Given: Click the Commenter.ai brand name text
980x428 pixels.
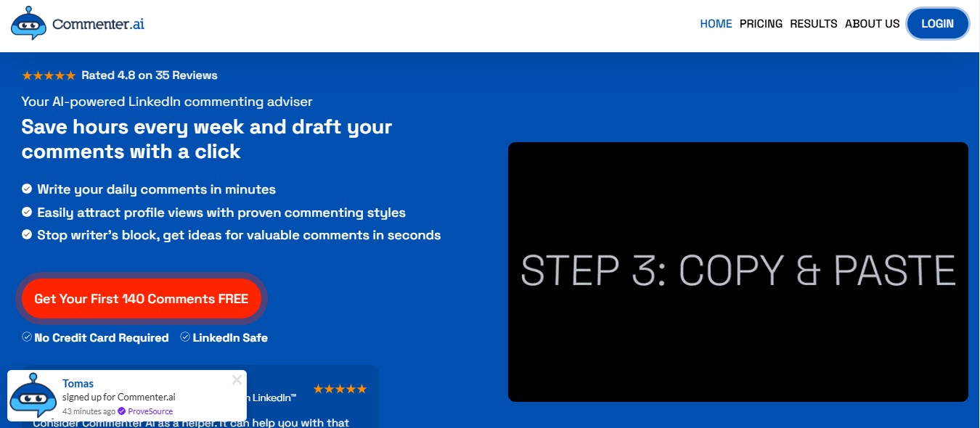Looking at the screenshot, I should (98, 23).
